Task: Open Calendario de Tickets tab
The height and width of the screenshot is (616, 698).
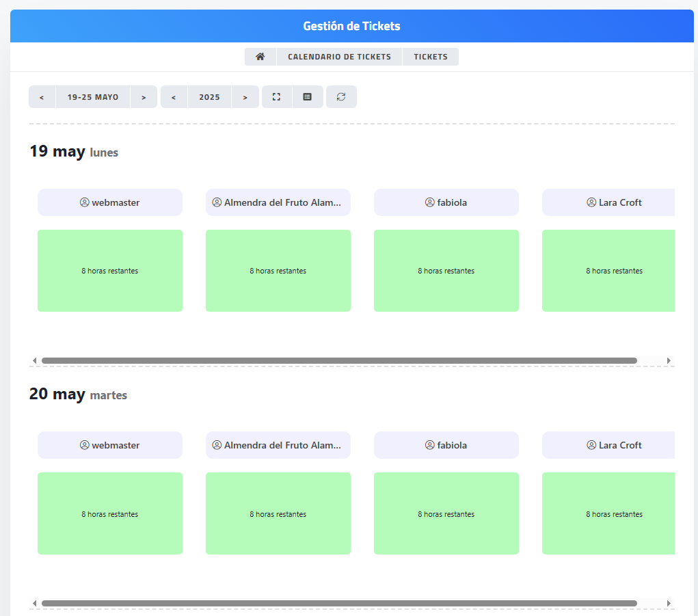Action: click(339, 57)
